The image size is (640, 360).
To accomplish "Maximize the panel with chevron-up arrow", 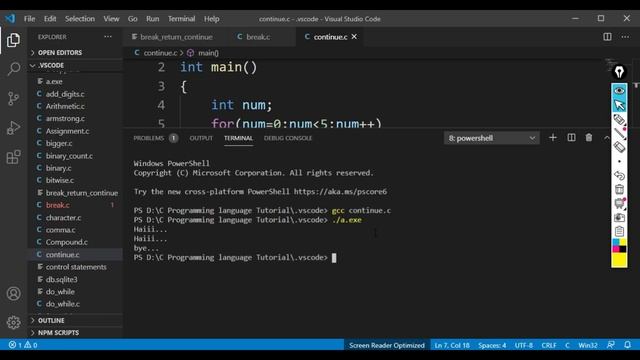I will 607,138.
